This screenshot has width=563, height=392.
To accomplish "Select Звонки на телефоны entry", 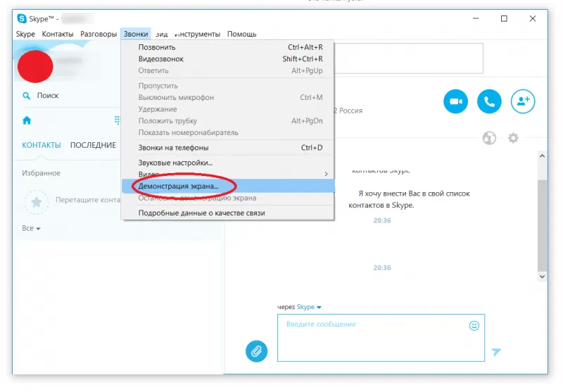I will (x=227, y=148).
